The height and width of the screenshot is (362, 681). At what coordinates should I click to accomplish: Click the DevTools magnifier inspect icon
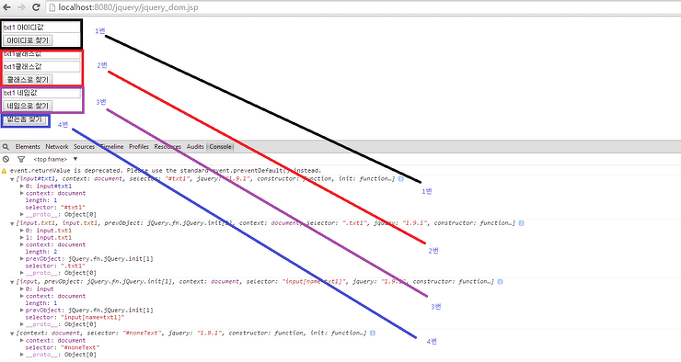(x=6, y=147)
